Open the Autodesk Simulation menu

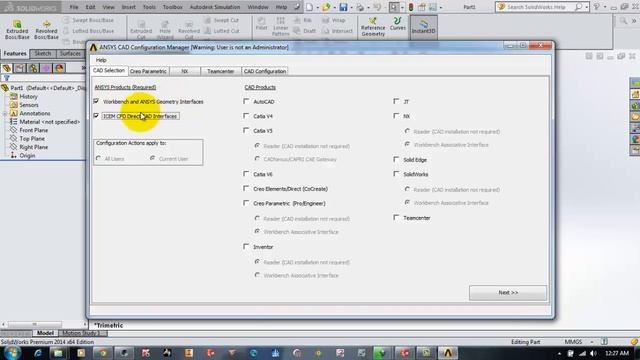coord(215,7)
